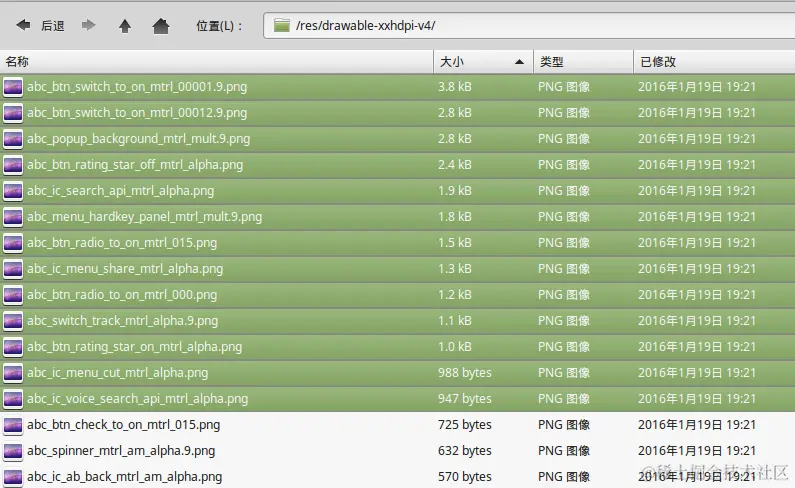This screenshot has width=795, height=488.
Task: Select file name abc_switch_track_mtrl_alpha.9.png
Action: 122,321
